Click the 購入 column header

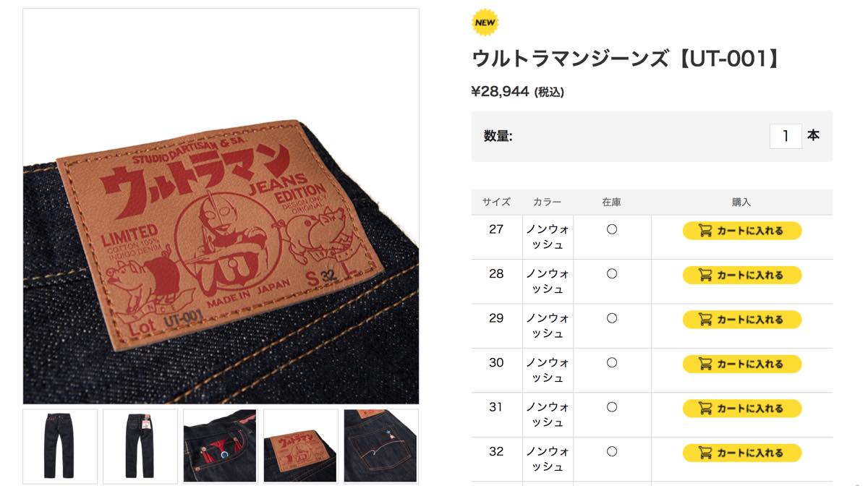click(x=741, y=202)
